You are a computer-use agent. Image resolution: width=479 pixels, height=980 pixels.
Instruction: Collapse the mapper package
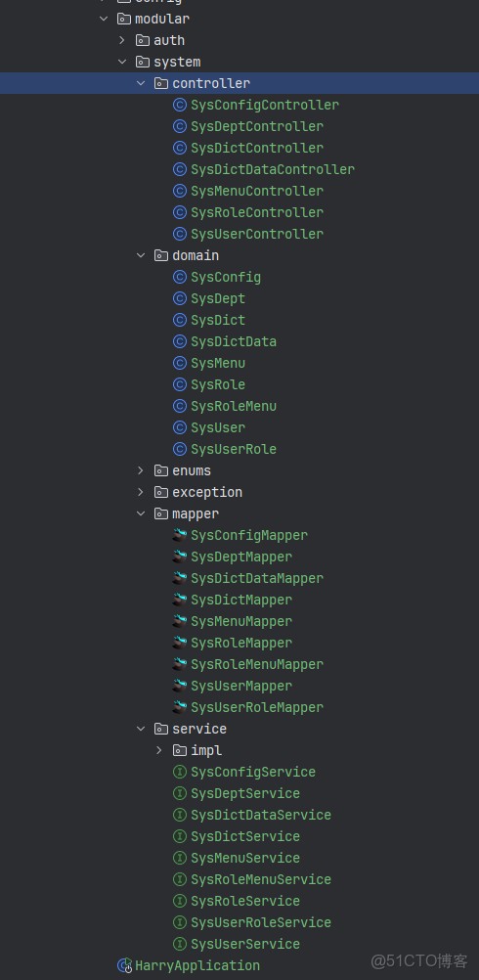click(x=141, y=513)
